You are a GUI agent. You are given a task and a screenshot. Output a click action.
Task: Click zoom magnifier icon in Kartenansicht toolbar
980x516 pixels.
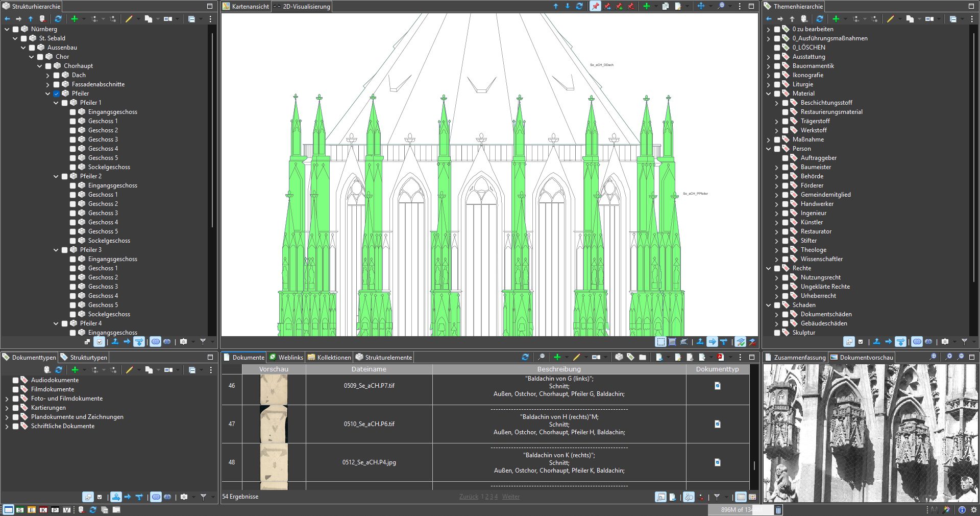[x=721, y=6]
